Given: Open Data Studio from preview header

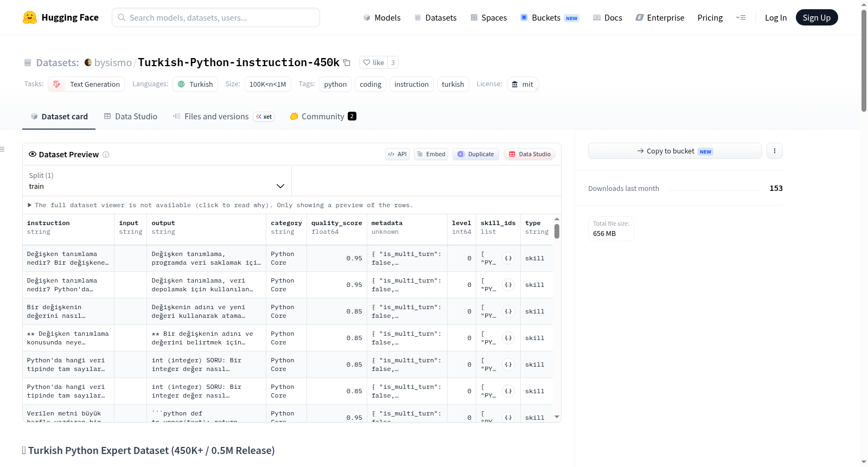Looking at the screenshot, I should 529,154.
